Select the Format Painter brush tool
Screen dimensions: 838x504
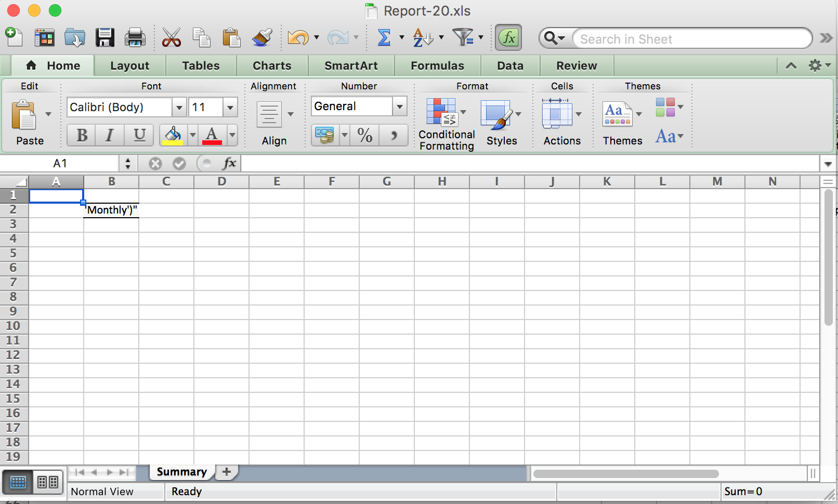pyautogui.click(x=262, y=37)
